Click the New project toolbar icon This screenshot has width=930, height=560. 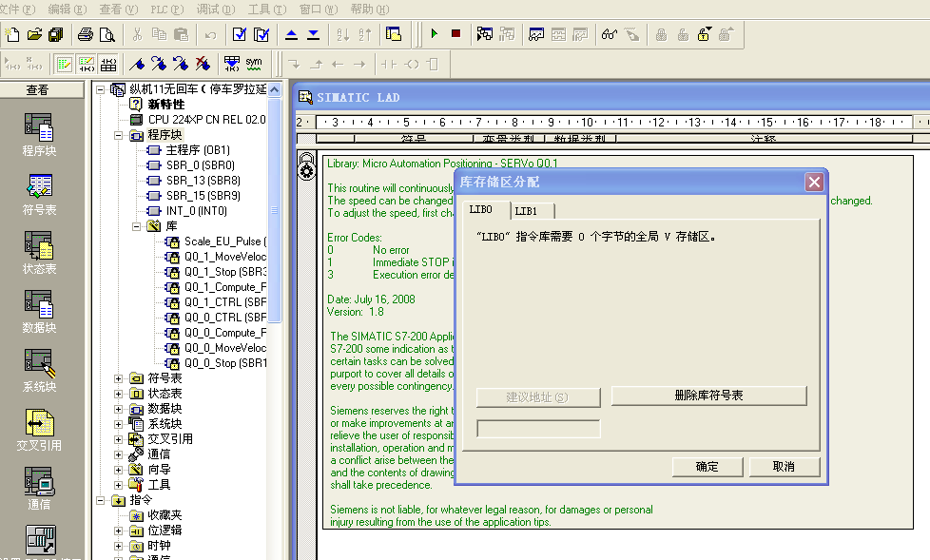pos(11,34)
